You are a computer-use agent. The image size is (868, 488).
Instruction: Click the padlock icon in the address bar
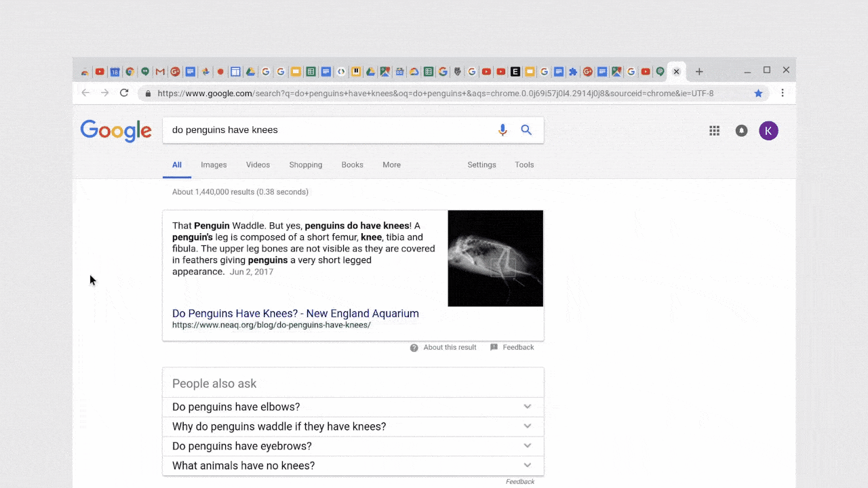coord(148,94)
